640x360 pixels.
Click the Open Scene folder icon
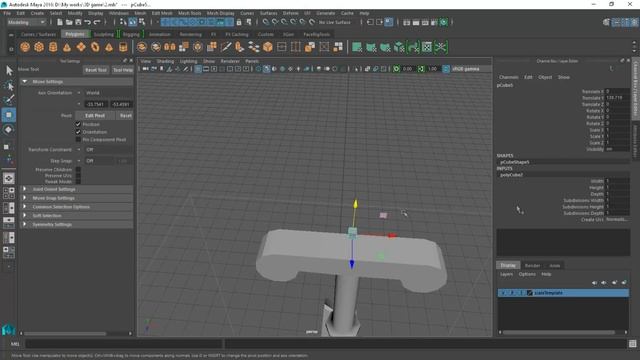coord(69,22)
